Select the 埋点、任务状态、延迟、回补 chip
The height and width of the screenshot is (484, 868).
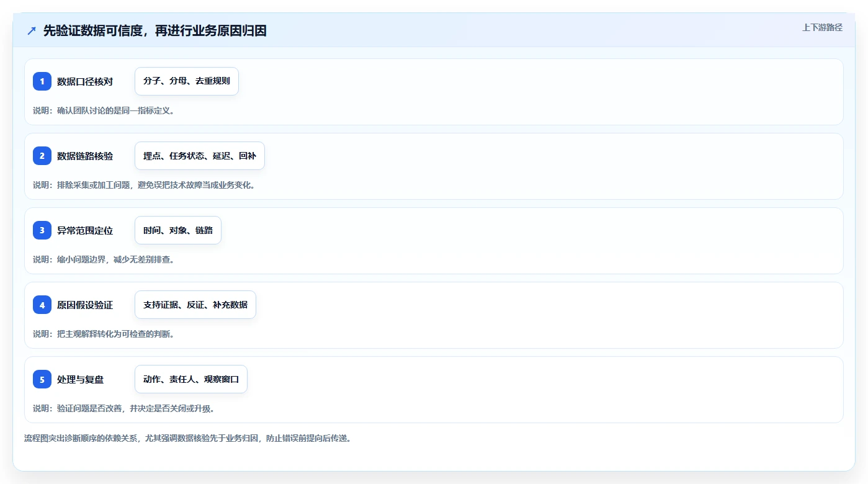pyautogui.click(x=200, y=156)
